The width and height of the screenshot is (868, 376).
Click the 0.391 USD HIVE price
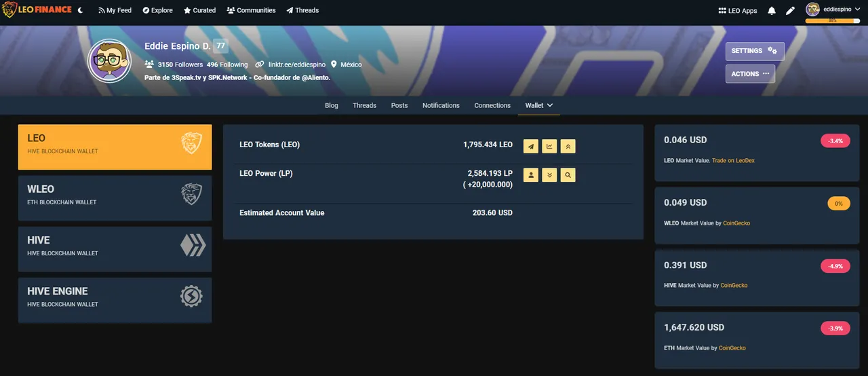(686, 265)
